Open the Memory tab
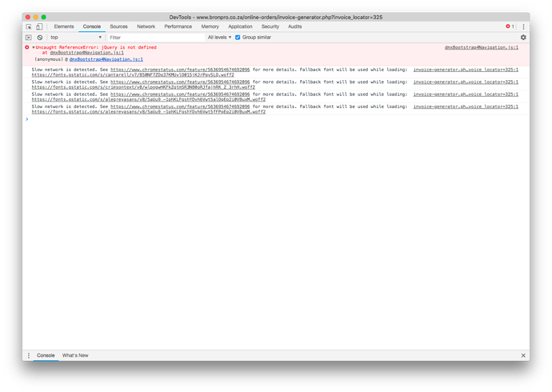The image size is (552, 392). (210, 26)
